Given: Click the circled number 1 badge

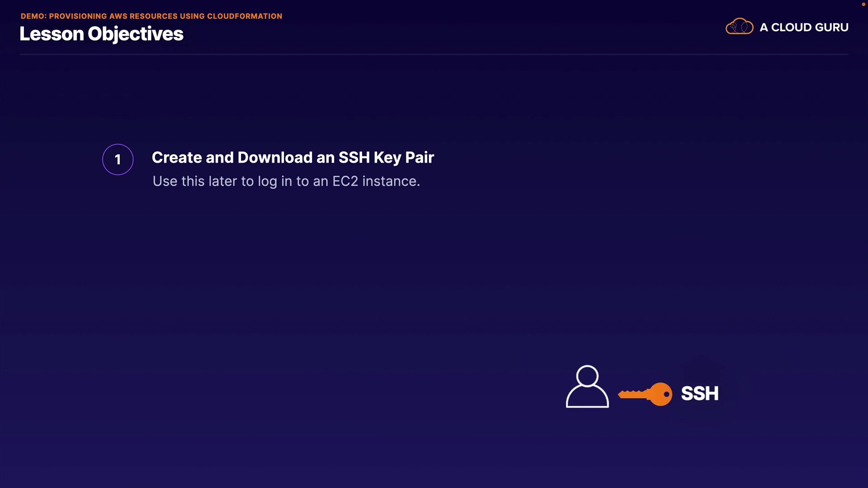Looking at the screenshot, I should click(x=118, y=160).
